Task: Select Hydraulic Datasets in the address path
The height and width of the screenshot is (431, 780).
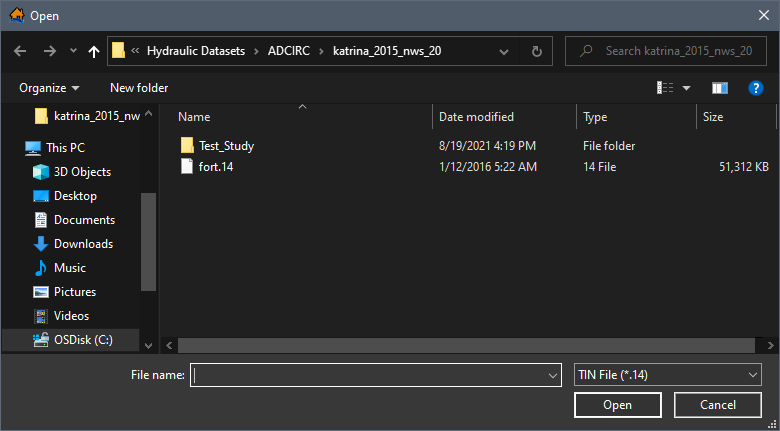Action: [x=195, y=51]
